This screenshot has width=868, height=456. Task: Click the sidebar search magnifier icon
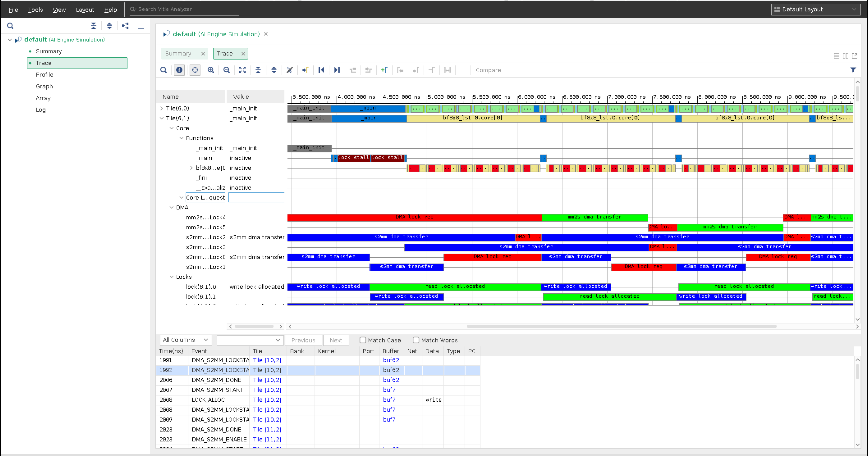[10, 25]
